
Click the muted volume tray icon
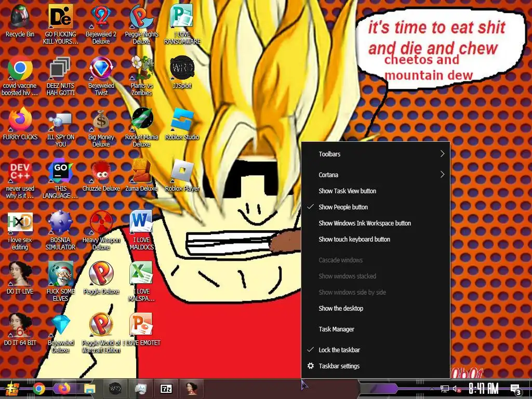(457, 389)
